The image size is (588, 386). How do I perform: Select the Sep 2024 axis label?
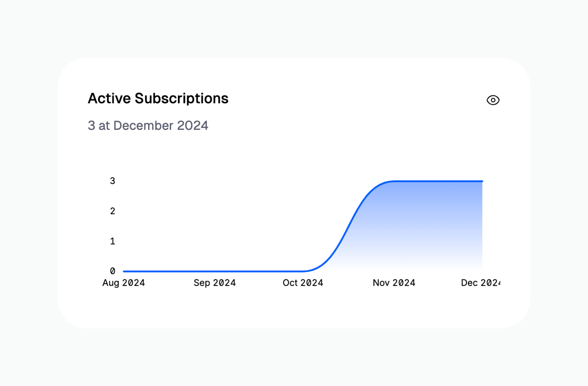(x=215, y=283)
